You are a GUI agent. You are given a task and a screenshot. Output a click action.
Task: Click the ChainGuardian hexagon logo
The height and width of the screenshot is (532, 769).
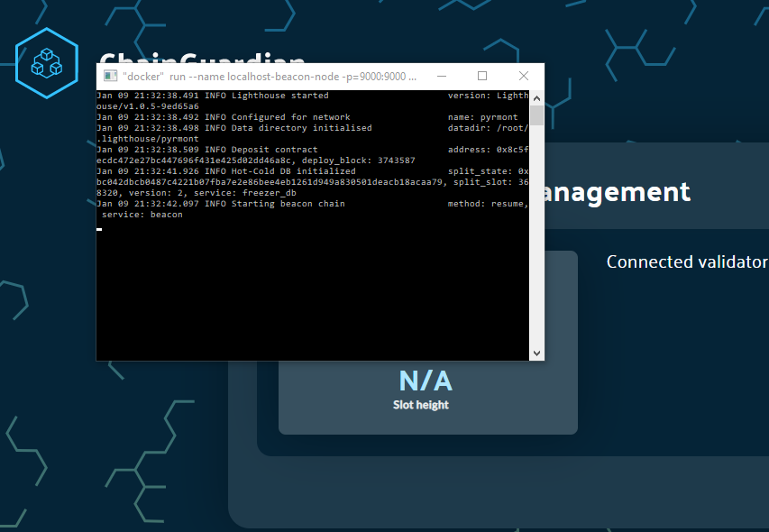pos(47,63)
